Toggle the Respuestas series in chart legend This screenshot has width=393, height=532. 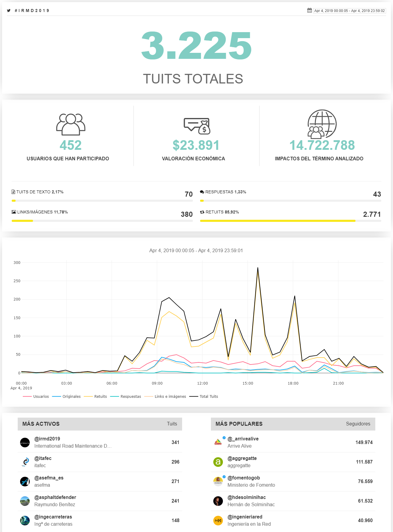(x=125, y=397)
